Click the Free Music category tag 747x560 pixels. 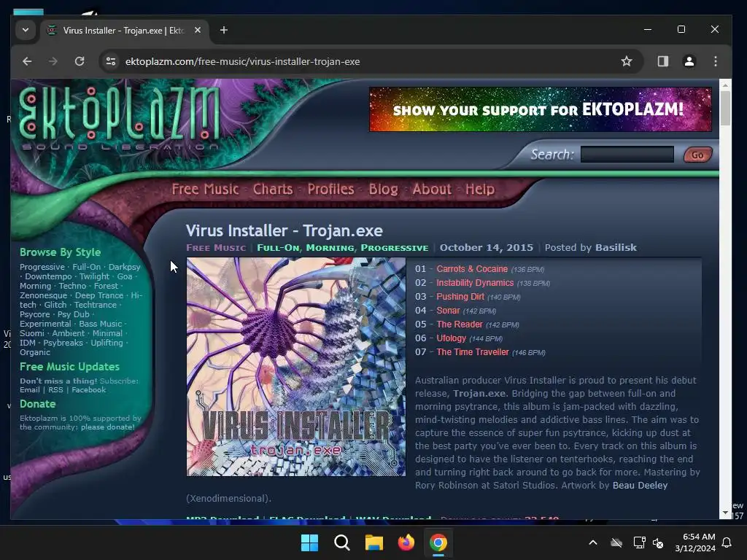coord(216,248)
